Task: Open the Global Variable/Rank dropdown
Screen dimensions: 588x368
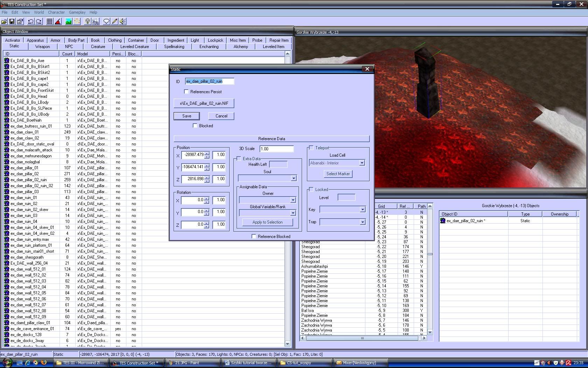Action: tap(293, 213)
